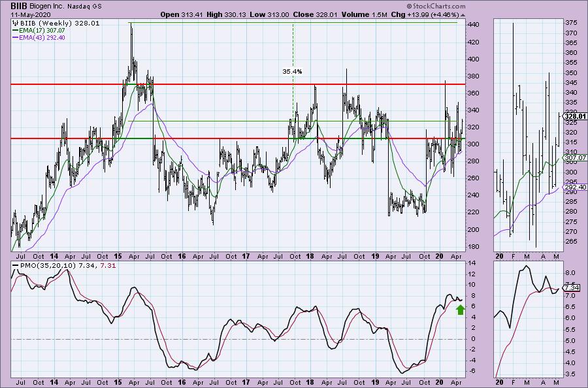Click the Nasdaq GS exchange label
This screenshot has width=588, height=388.
pos(86,7)
